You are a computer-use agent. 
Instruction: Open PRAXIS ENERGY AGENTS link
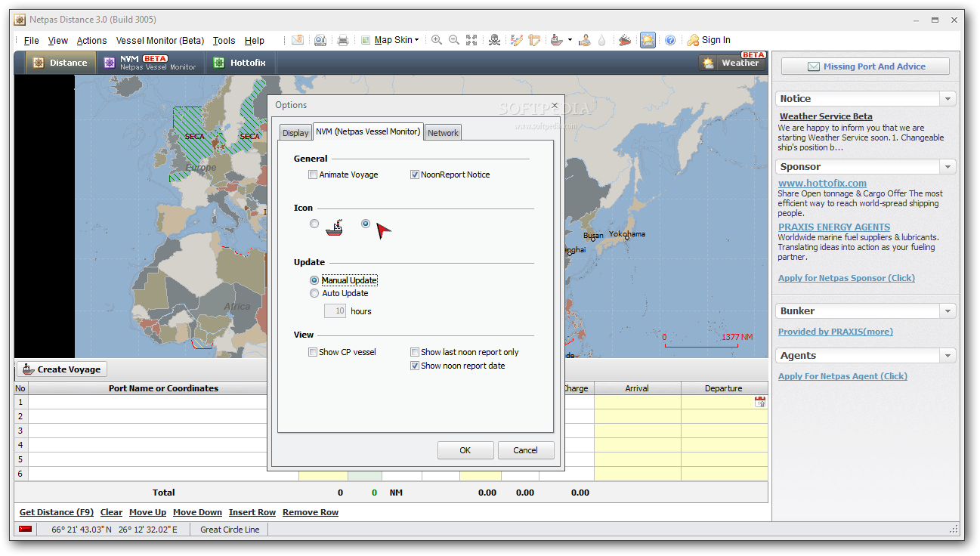pos(834,227)
